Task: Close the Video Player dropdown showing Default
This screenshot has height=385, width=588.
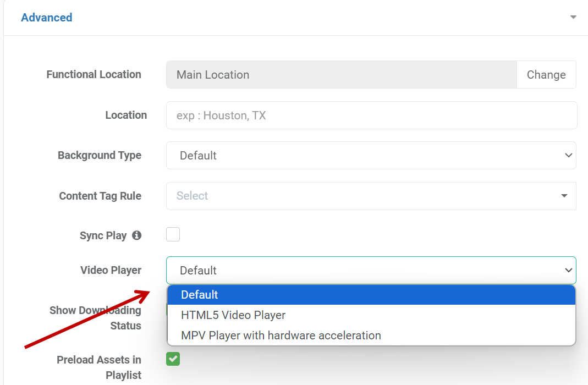Action: click(x=371, y=270)
